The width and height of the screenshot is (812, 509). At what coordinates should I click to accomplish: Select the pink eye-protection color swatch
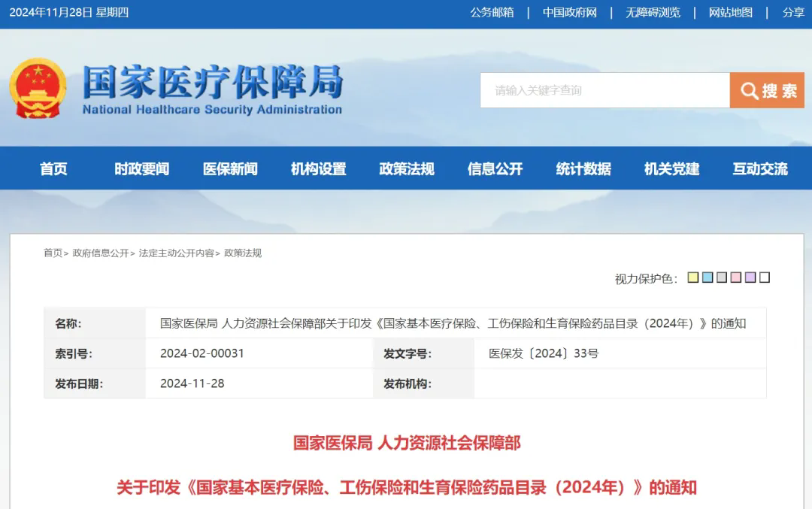[x=736, y=277]
